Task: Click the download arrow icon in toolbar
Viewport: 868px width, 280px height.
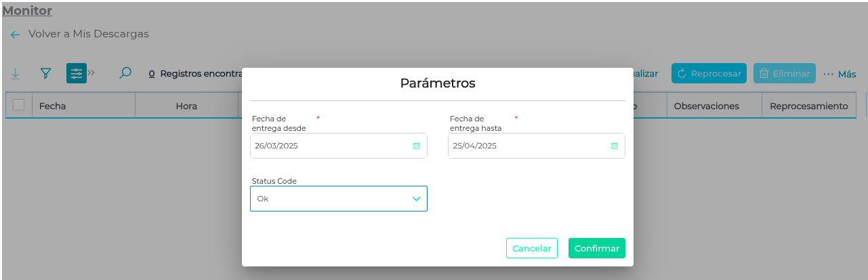Action: (16, 73)
